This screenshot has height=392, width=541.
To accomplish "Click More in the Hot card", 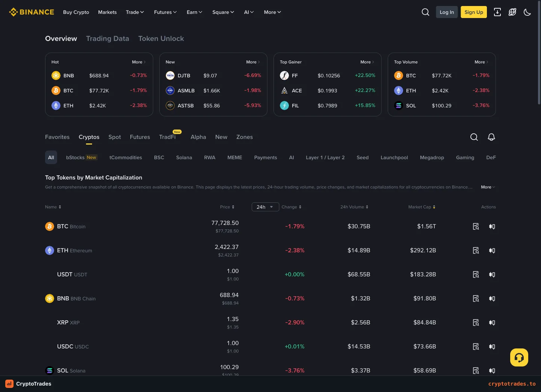I will coord(139,62).
